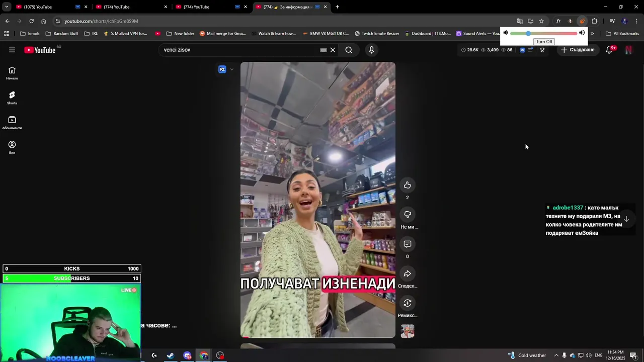Open Cold weather widget in taskbar
This screenshot has width=644, height=362.
pyautogui.click(x=527, y=355)
